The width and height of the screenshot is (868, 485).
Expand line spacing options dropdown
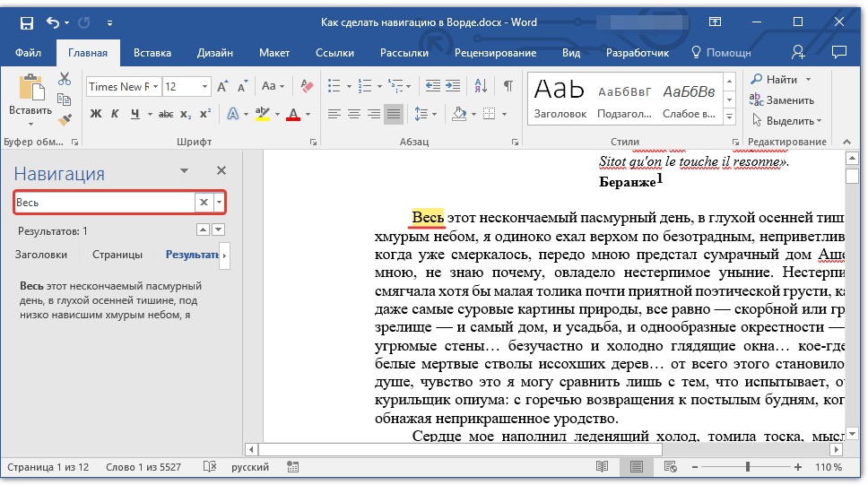(x=435, y=114)
